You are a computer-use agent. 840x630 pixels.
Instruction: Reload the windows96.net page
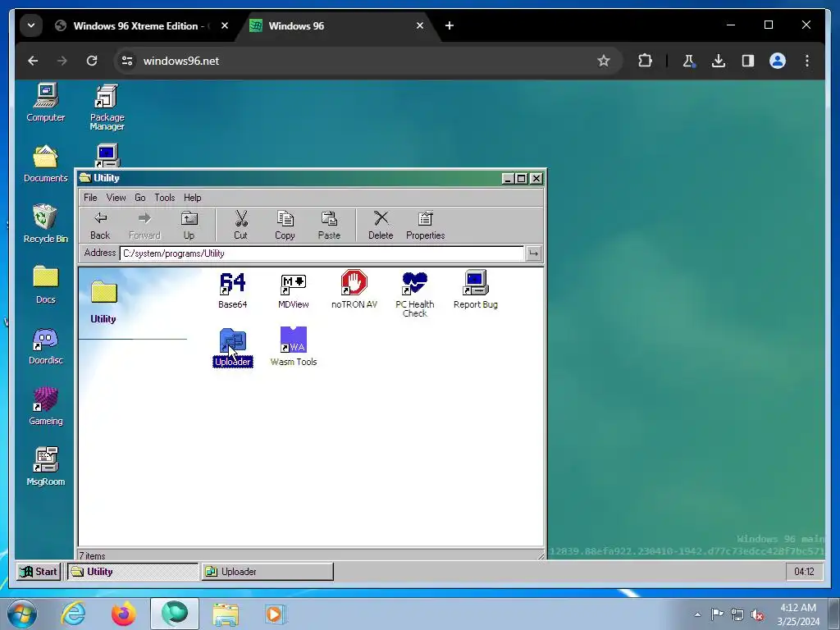[x=92, y=61]
